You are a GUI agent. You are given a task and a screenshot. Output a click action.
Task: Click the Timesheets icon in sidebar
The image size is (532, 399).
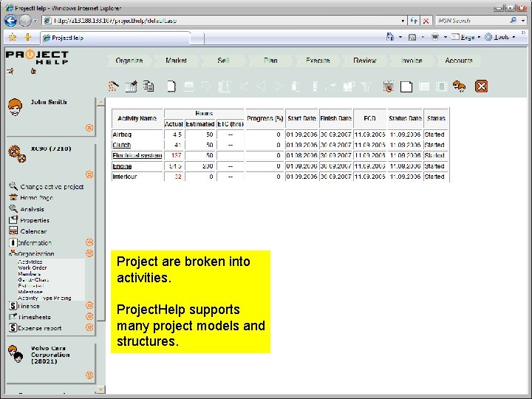coord(13,316)
